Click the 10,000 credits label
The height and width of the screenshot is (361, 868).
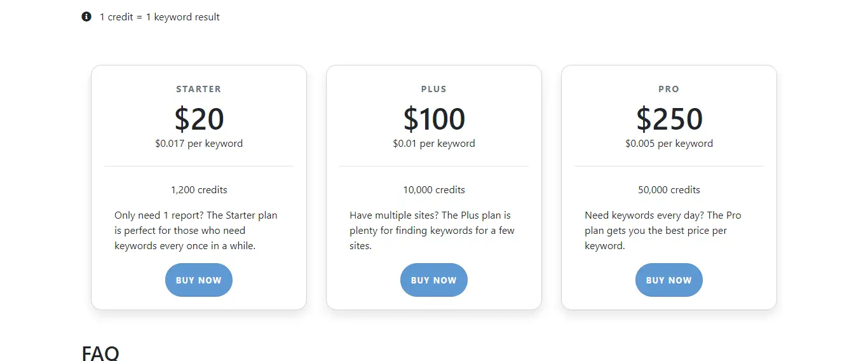[x=434, y=190]
